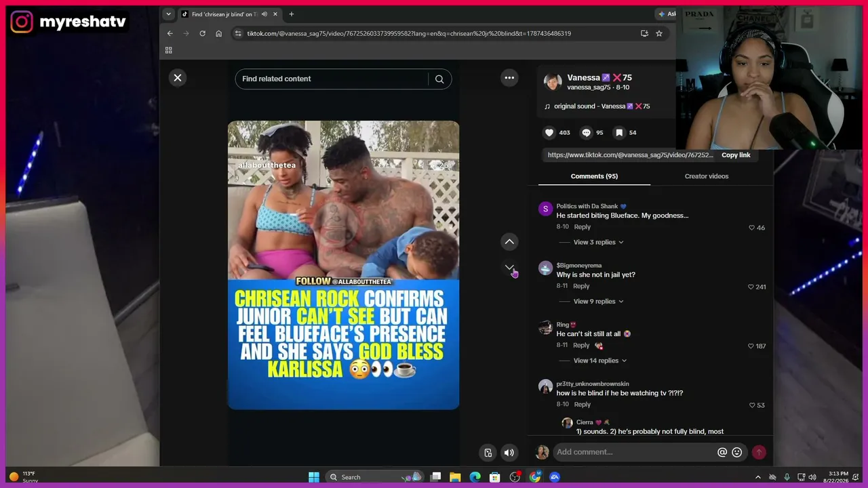Click the browser forward arrow
This screenshot has width=868, height=488.
pyautogui.click(x=186, y=33)
